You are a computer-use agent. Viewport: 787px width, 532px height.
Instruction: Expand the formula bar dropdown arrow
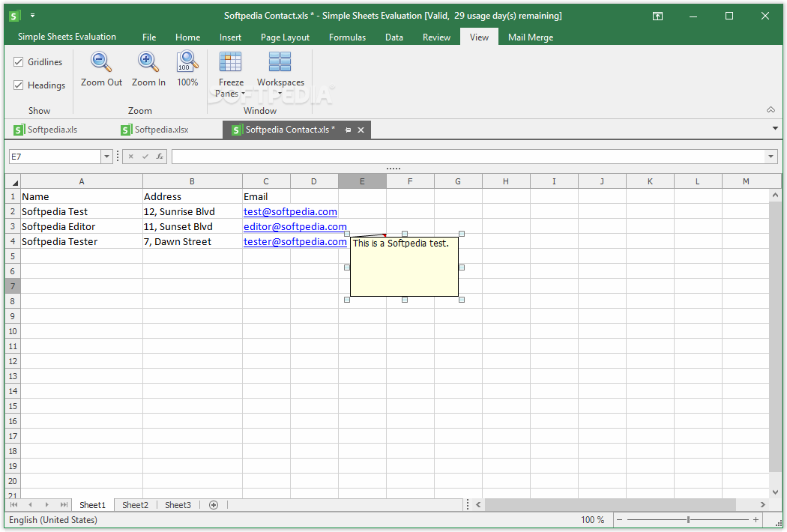[771, 157]
